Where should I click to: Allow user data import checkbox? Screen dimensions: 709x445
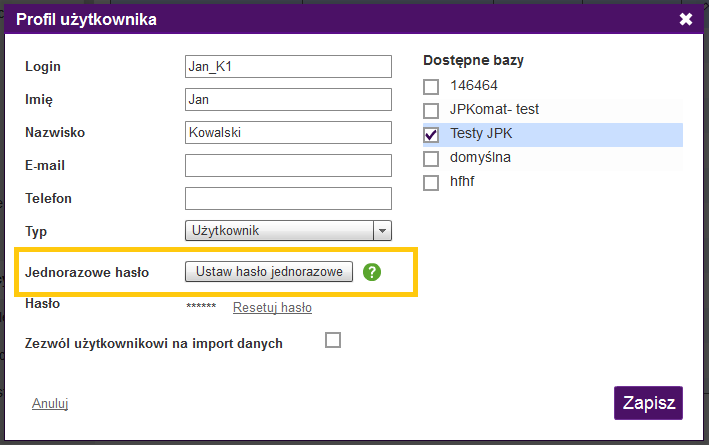pos(333,340)
